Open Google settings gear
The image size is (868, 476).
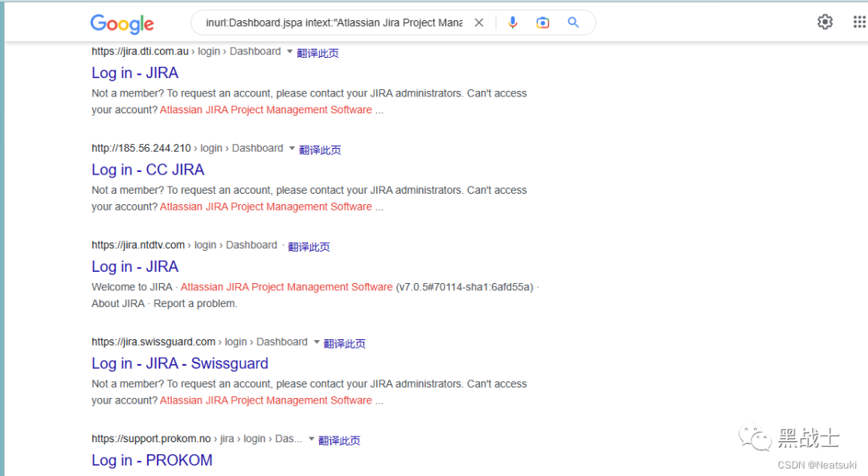pyautogui.click(x=825, y=22)
